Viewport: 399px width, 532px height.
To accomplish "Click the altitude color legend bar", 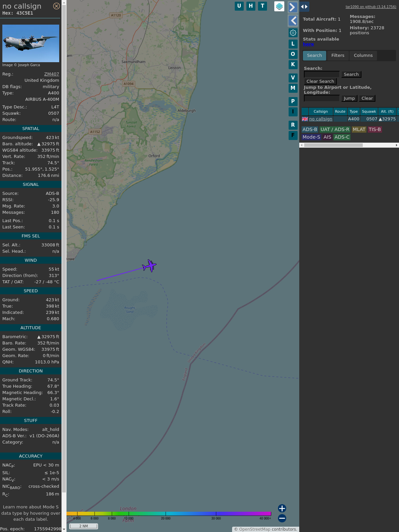I will (x=169, y=514).
